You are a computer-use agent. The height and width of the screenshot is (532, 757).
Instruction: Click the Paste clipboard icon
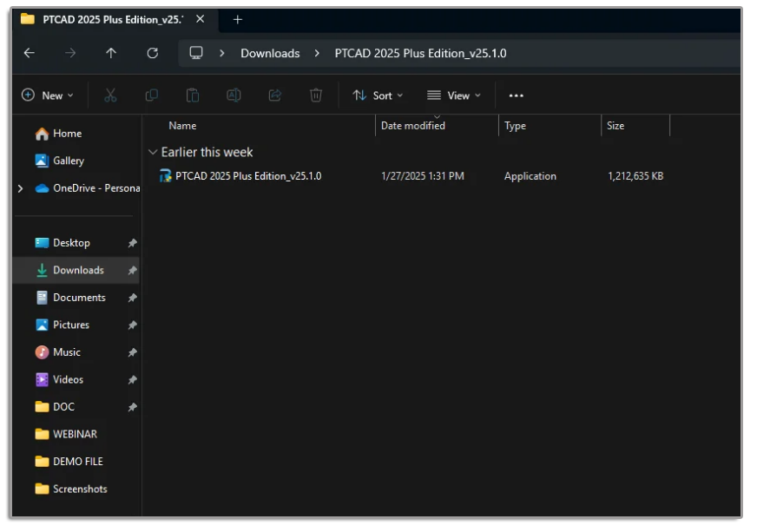193,95
